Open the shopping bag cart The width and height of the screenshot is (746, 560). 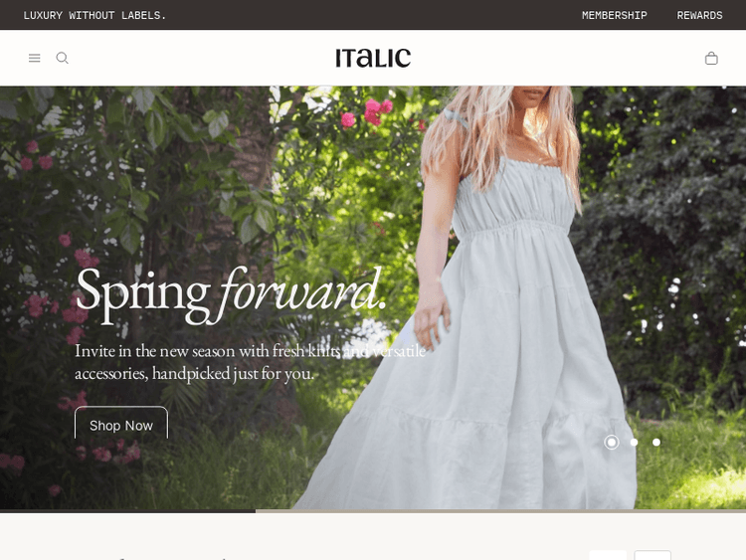click(711, 58)
